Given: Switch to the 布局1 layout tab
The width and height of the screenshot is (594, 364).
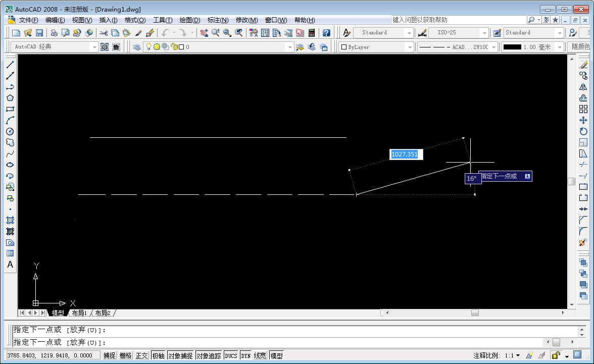Looking at the screenshot, I should tap(79, 313).
